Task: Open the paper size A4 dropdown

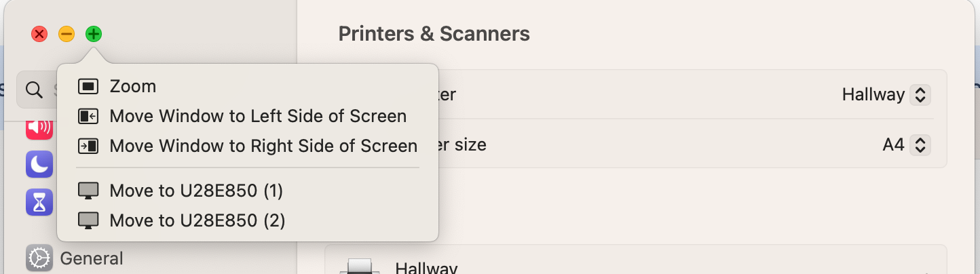Action: click(x=905, y=144)
